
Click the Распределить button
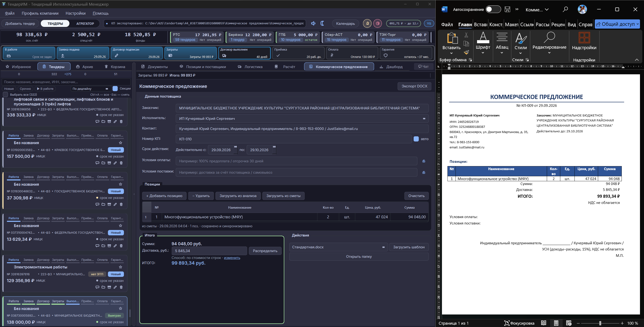pos(265,251)
